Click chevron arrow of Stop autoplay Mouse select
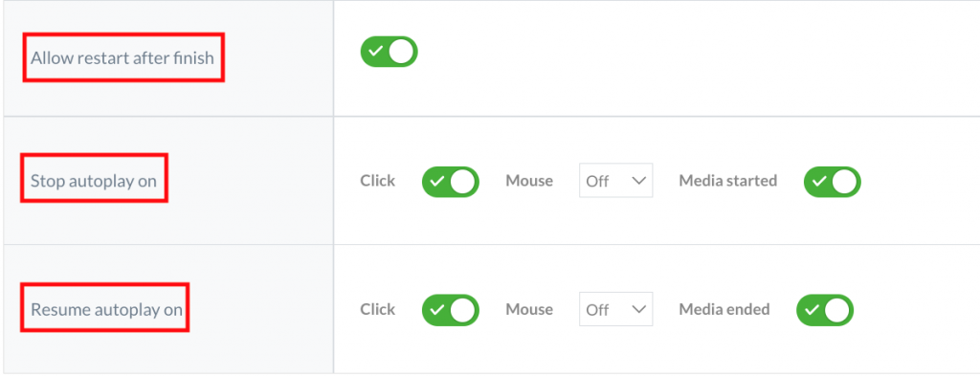The height and width of the screenshot is (377, 980). point(638,181)
